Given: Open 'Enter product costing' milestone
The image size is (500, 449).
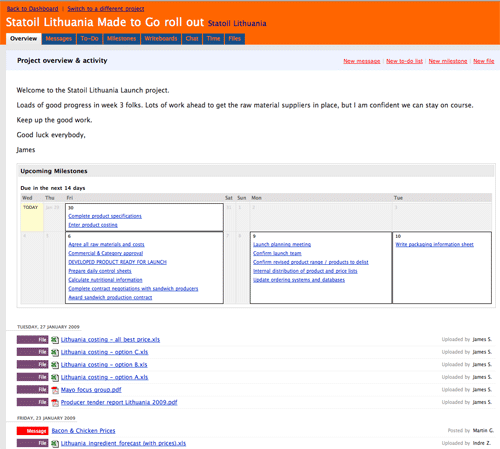Looking at the screenshot, I should click(x=93, y=225).
